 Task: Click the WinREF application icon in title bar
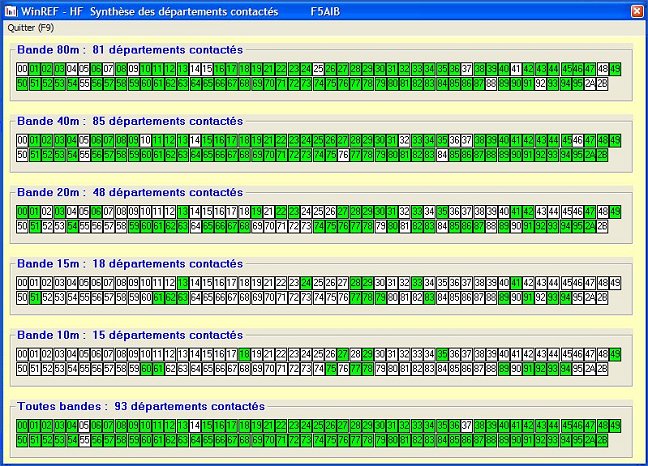click(11, 10)
